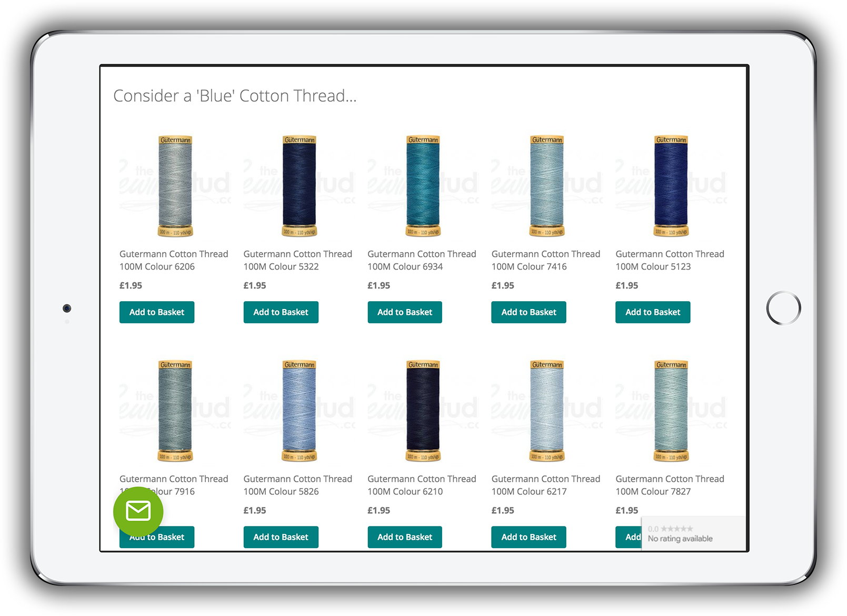847x616 pixels.
Task: Open Gutermann Cotton Thread Colour 7827 link
Action: coord(670,485)
